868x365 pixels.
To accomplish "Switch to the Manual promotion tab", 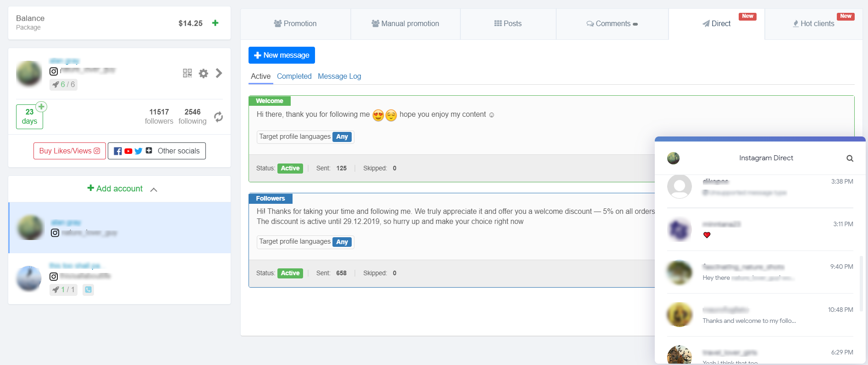I will click(405, 24).
